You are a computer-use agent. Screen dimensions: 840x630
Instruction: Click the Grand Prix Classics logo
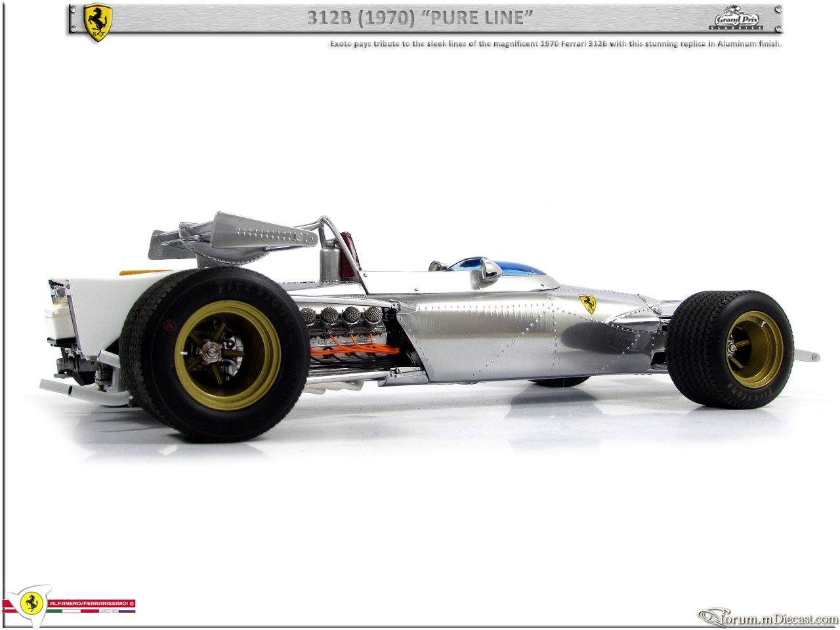736,18
